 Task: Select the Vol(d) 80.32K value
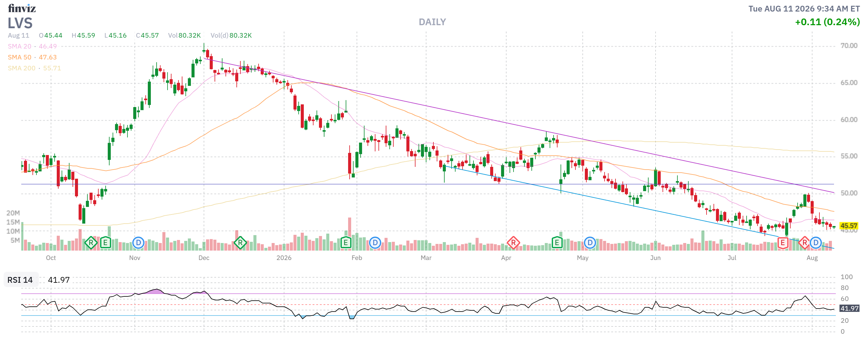click(241, 35)
